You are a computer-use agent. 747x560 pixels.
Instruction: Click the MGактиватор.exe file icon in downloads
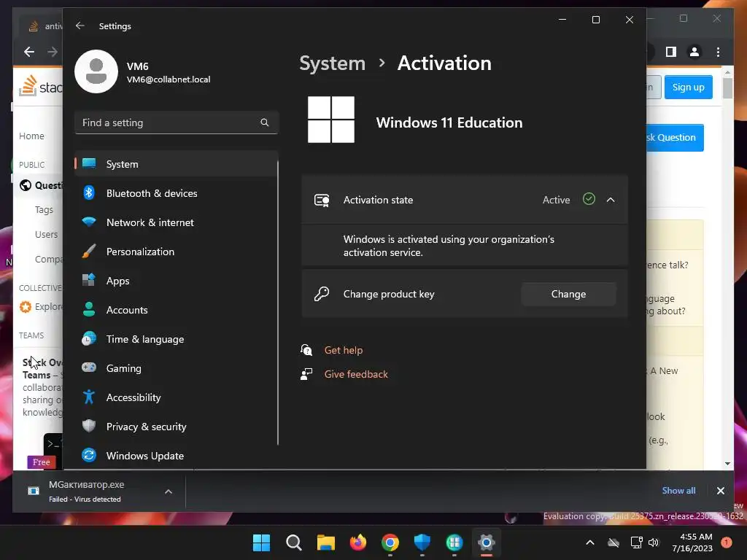click(x=34, y=491)
